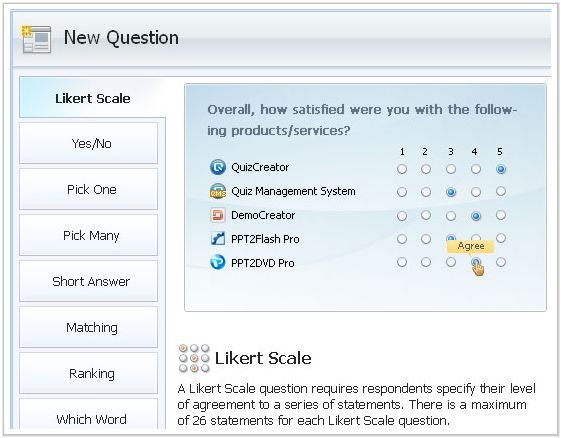
Task: Select rating 2 for DemoCreator
Action: 426,215
